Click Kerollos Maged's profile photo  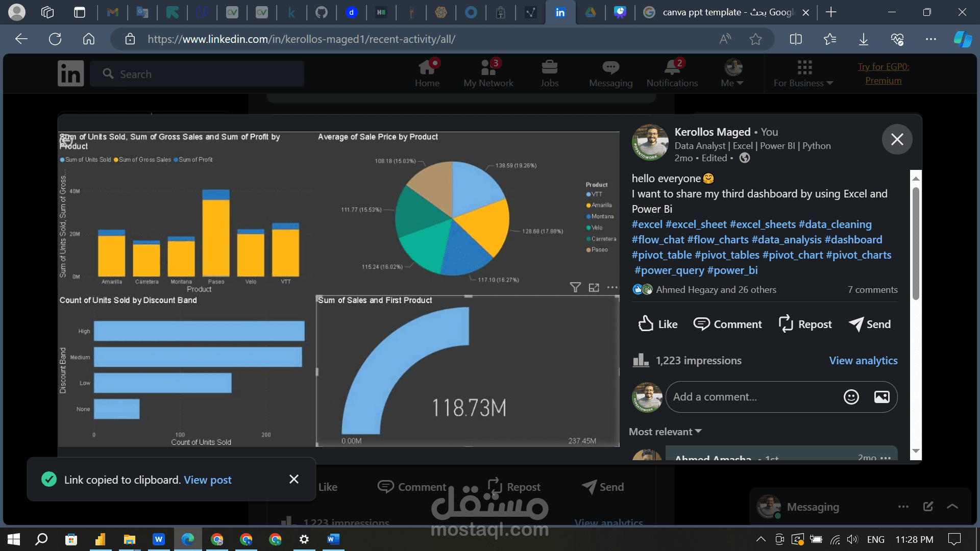click(x=650, y=142)
